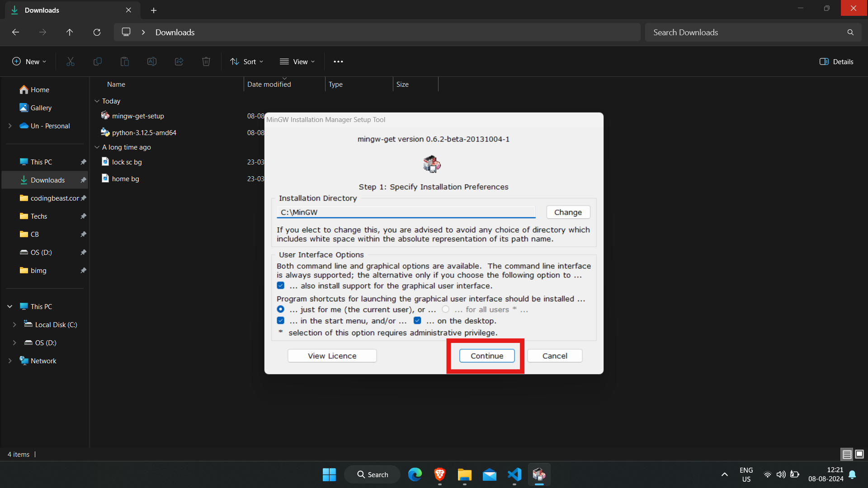The height and width of the screenshot is (488, 868).
Task: Cancel the MinGW installation
Action: click(x=555, y=356)
